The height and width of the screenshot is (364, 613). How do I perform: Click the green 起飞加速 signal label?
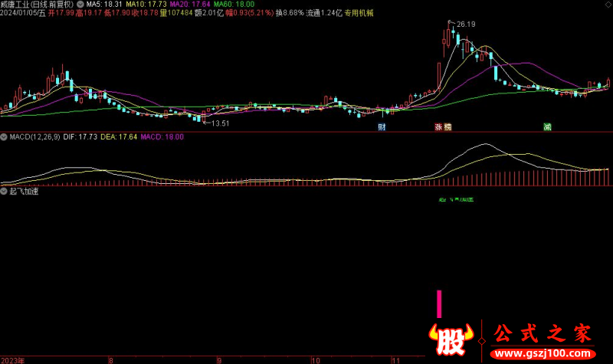click(x=456, y=200)
